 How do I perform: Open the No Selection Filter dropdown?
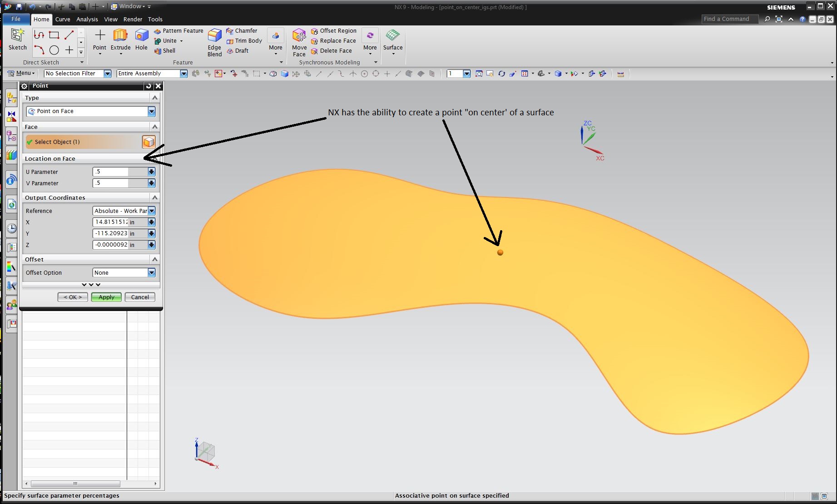(107, 74)
